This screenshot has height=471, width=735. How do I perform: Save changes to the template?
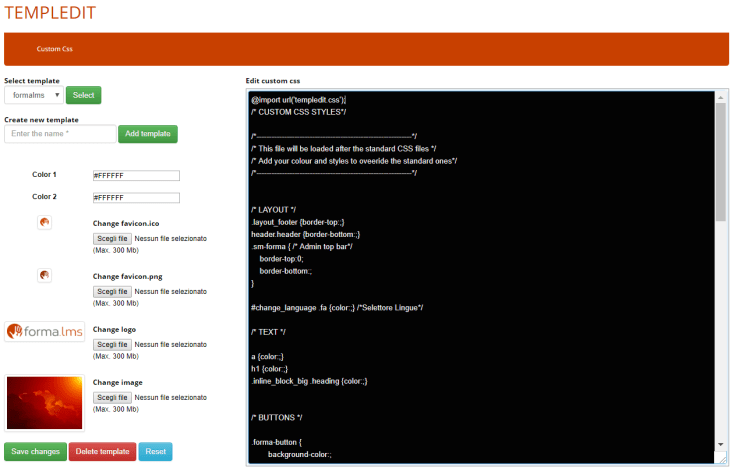[x=35, y=451]
